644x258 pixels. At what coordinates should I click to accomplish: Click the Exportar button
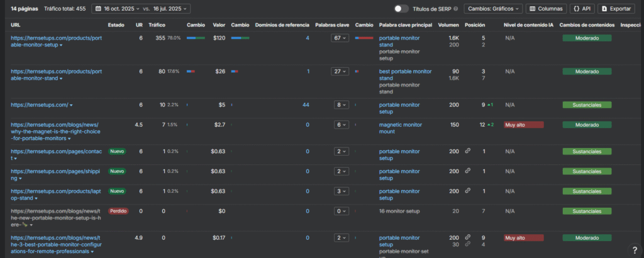pyautogui.click(x=615, y=9)
